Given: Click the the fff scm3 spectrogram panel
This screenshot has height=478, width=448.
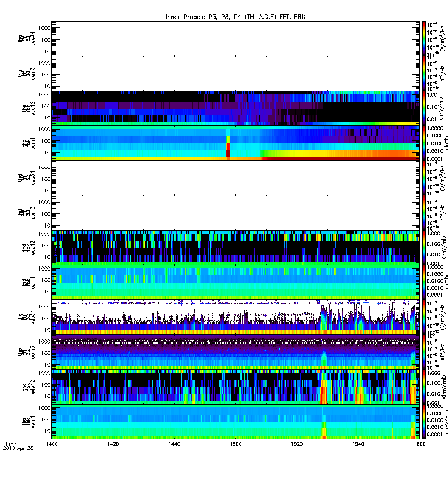Looking at the screenshot, I should [x=235, y=352].
